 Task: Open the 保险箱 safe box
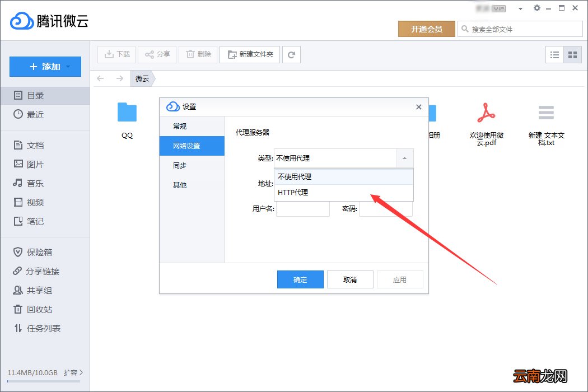[x=37, y=252]
